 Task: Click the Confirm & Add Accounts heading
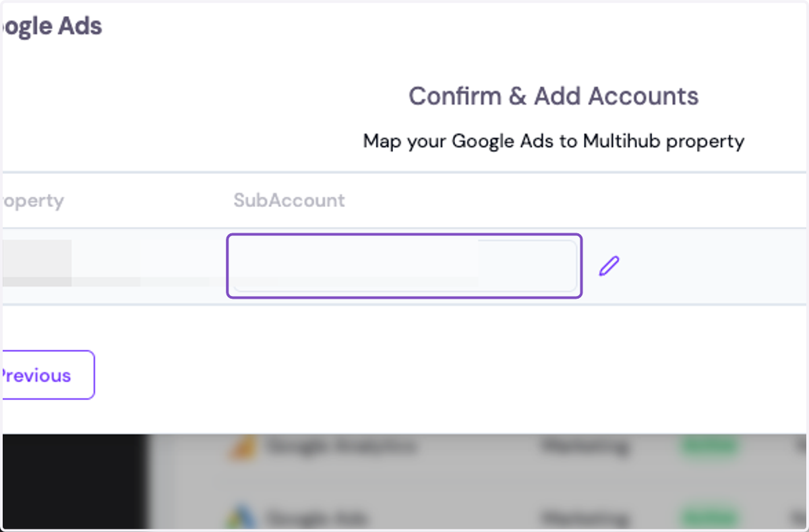pyautogui.click(x=553, y=96)
